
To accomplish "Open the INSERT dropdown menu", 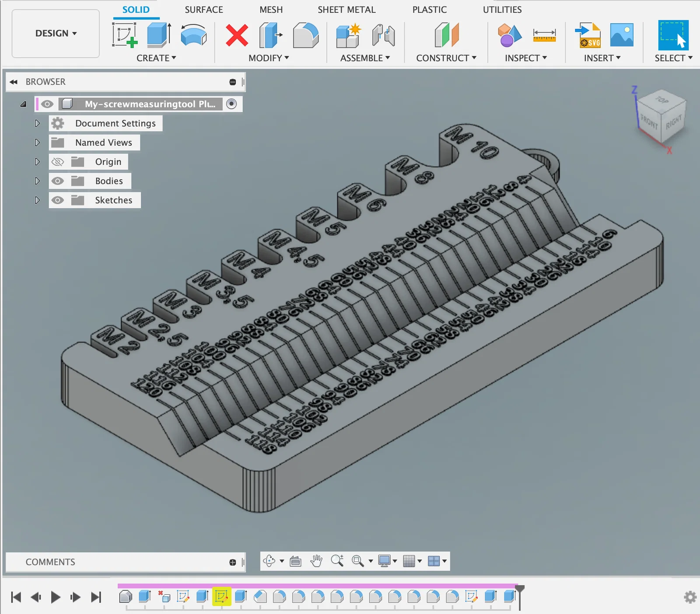I will click(x=602, y=58).
